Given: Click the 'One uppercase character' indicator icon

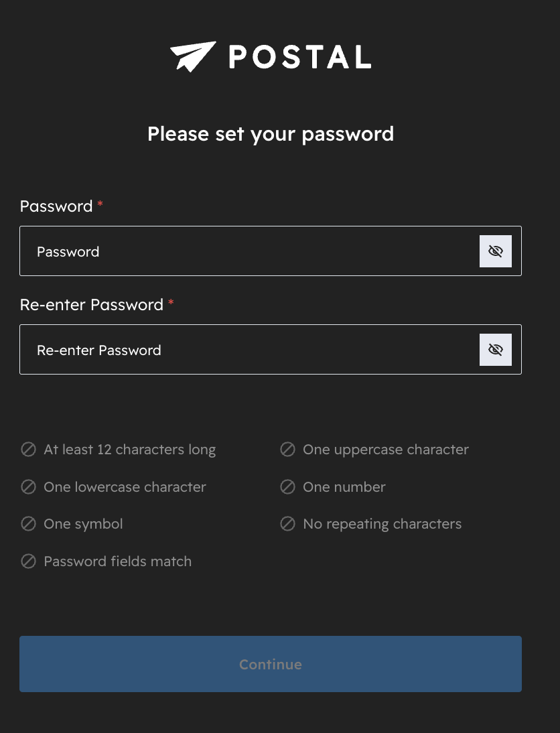Looking at the screenshot, I should click(x=287, y=449).
